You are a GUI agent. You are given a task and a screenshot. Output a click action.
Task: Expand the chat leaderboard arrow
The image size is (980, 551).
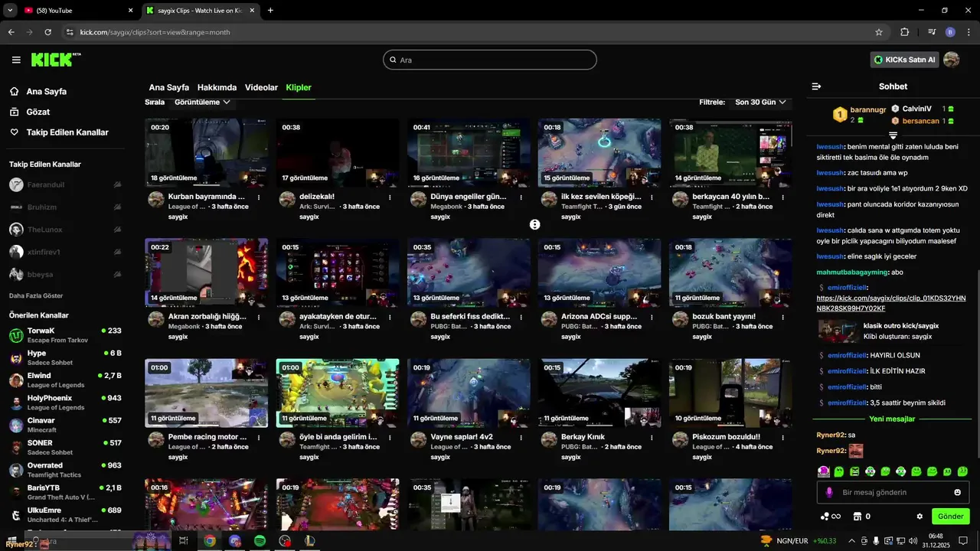tap(893, 135)
